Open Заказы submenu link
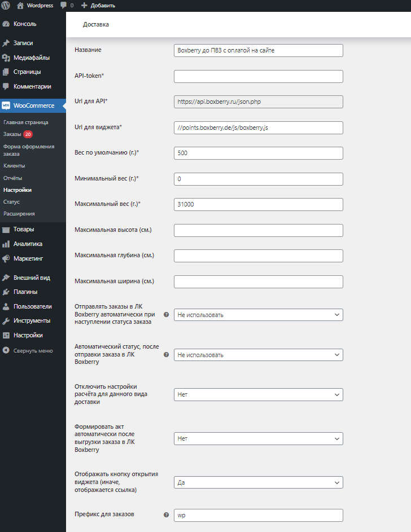411x532 pixels. tap(12, 134)
